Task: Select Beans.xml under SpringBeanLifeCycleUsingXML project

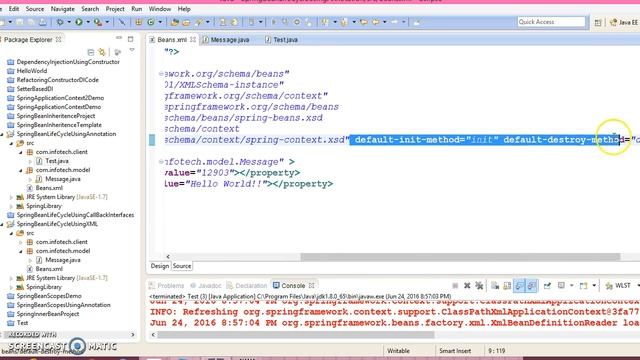Action: [x=49, y=269]
